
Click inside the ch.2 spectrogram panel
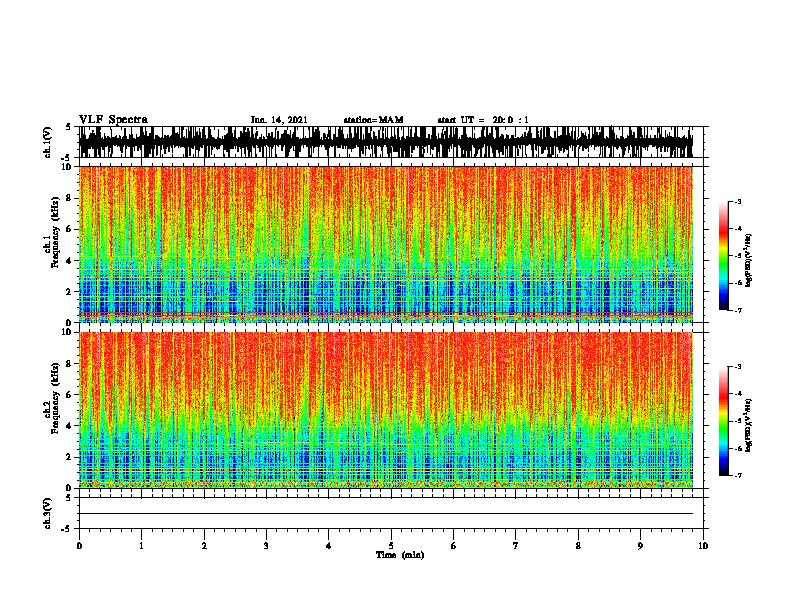386,410
